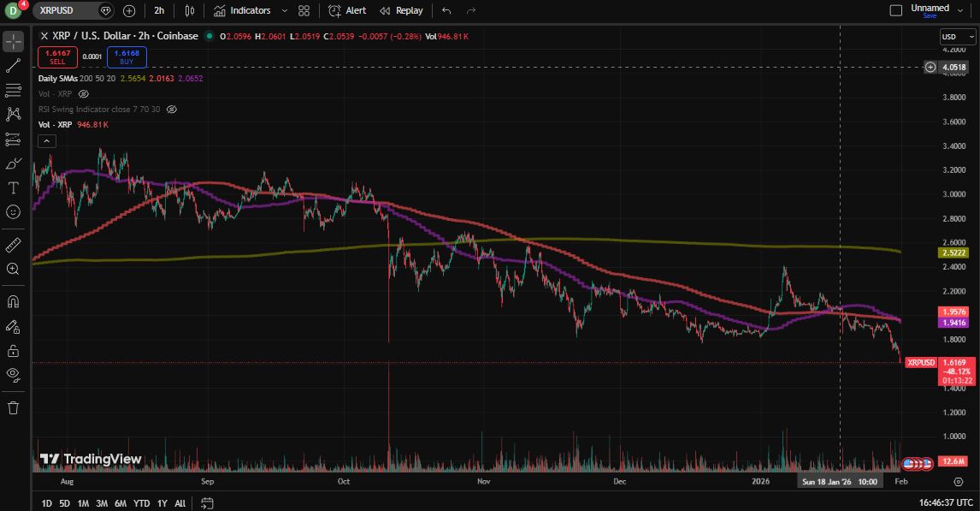Select the 6M time range
Screen dimensions: 980x511
click(121, 503)
